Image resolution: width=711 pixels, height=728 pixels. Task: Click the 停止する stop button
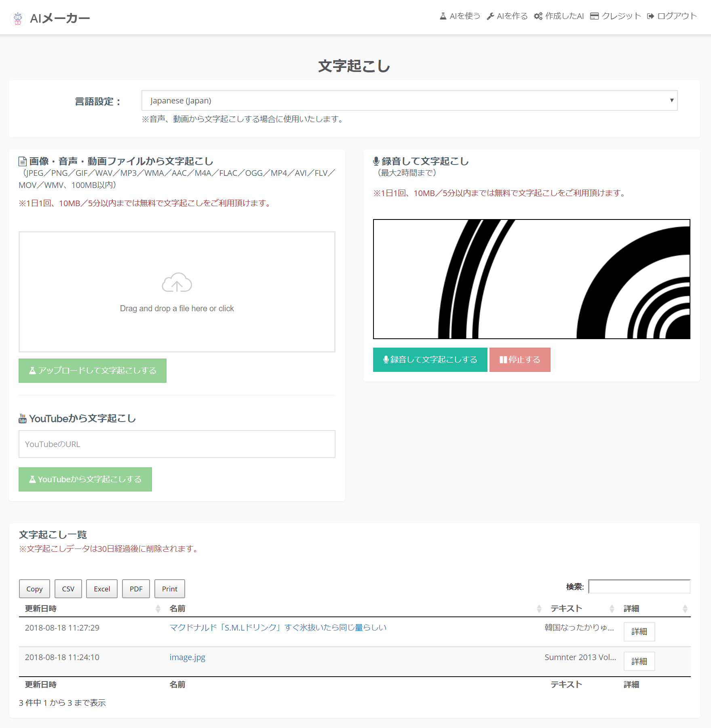pyautogui.click(x=520, y=360)
